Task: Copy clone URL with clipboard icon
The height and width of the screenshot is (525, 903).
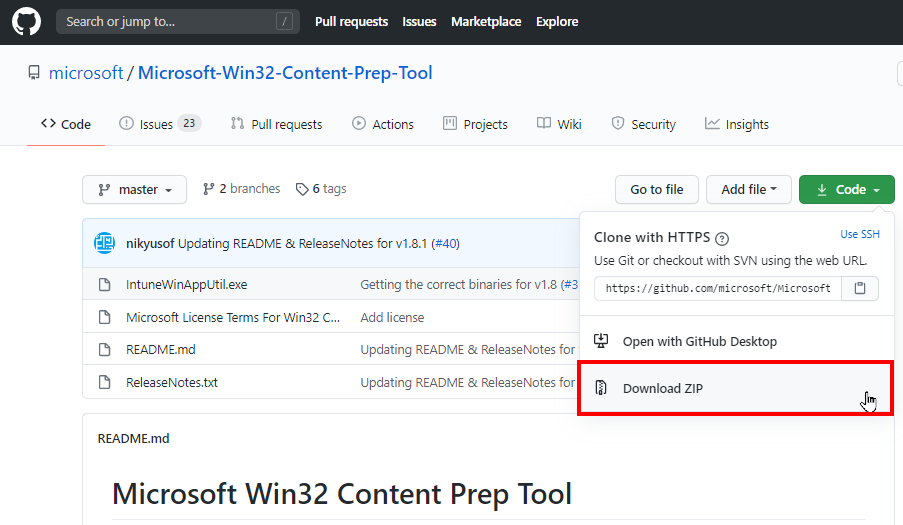Action: (860, 288)
